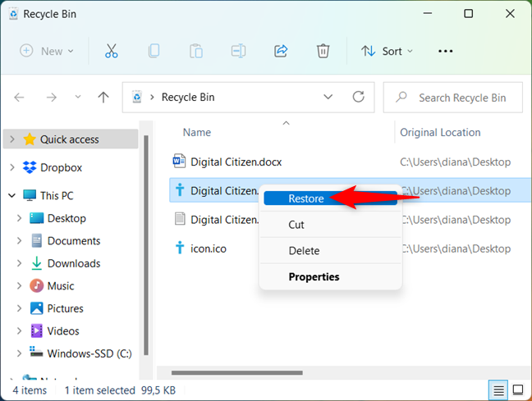Image resolution: width=532 pixels, height=401 pixels.
Task: Select the Digital Citizen.docx file
Action: [236, 162]
